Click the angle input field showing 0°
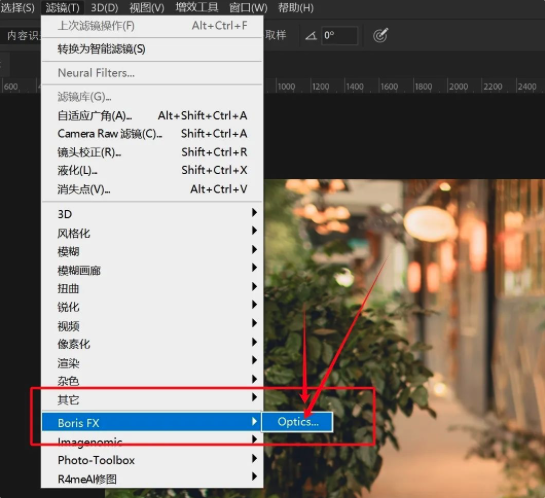 339,35
